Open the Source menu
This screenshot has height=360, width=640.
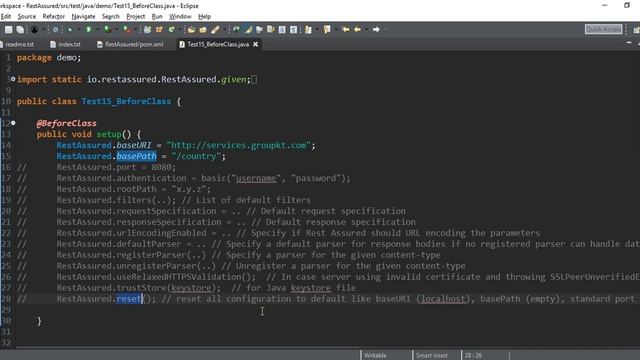(27, 16)
